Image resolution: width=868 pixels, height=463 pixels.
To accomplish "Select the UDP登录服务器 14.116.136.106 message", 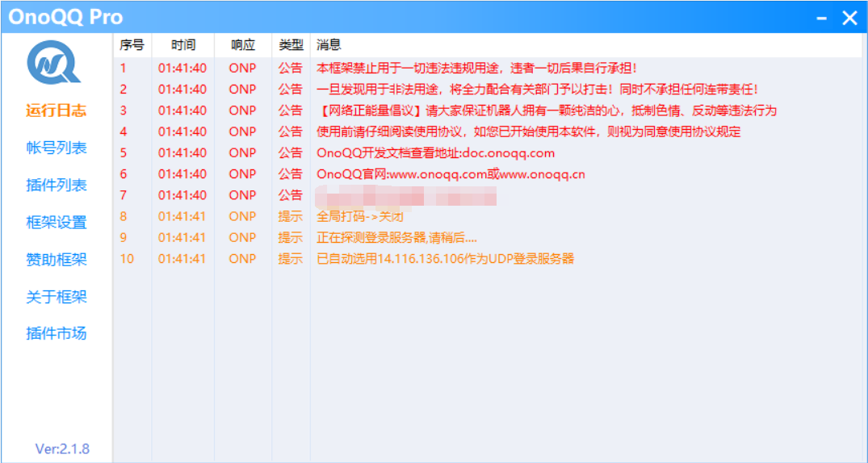I will [x=445, y=258].
